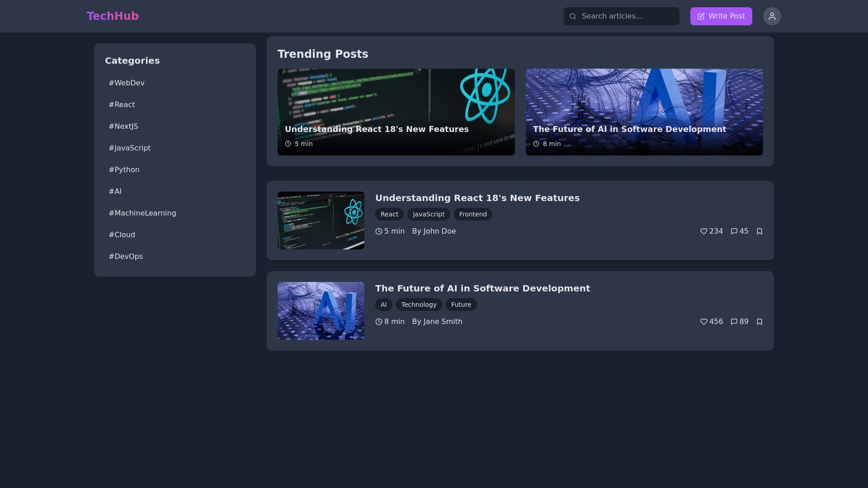This screenshot has height=488, width=868.
Task: Bookmark the Future of AI article
Action: (x=759, y=322)
